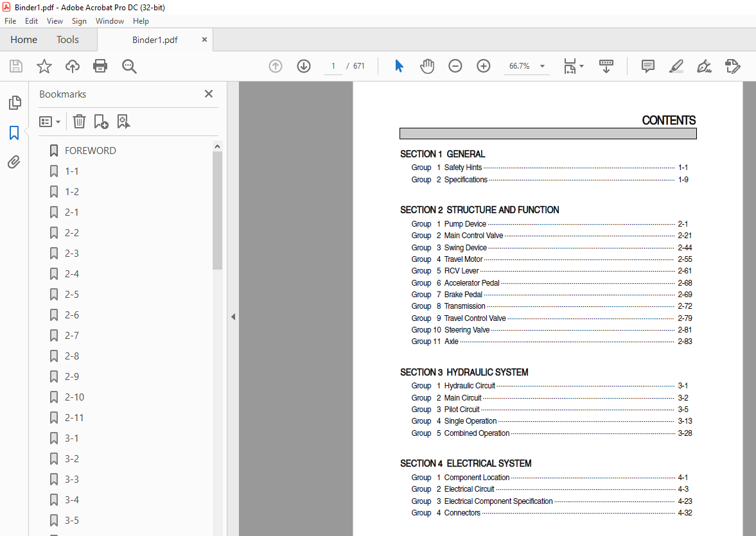Open the File menu
The image size is (756, 536).
point(10,21)
